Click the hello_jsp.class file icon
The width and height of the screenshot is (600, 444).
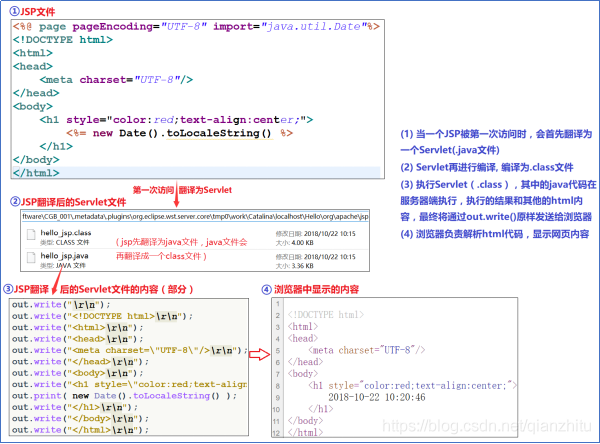pyautogui.click(x=31, y=235)
